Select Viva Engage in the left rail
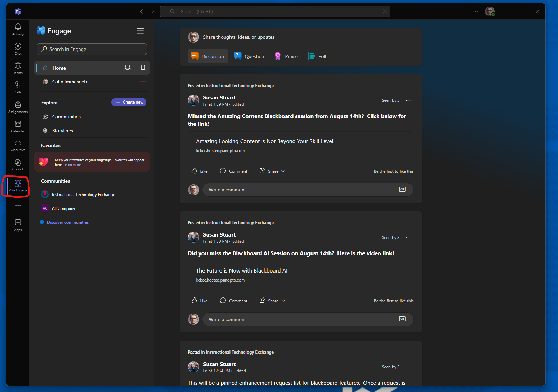This screenshot has height=392, width=558. [x=18, y=186]
